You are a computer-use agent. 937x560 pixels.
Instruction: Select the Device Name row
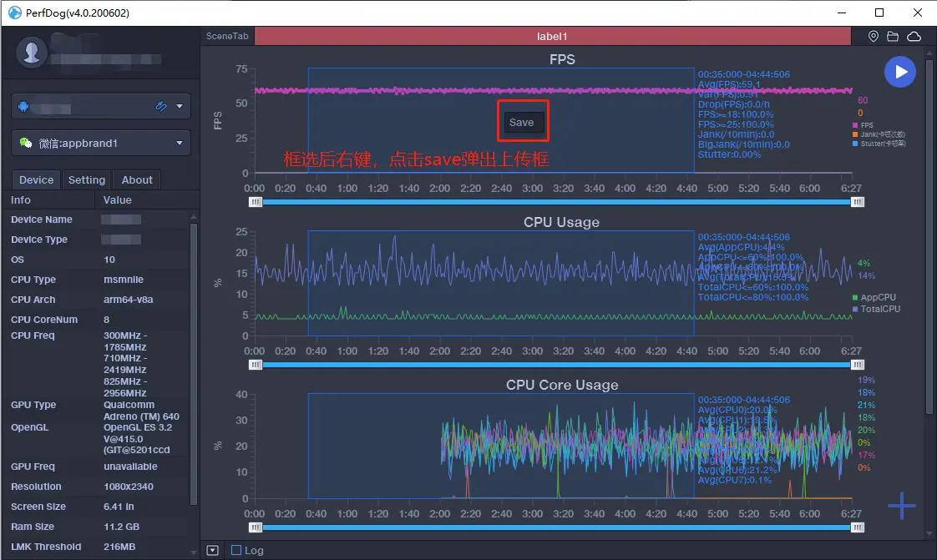pos(95,219)
